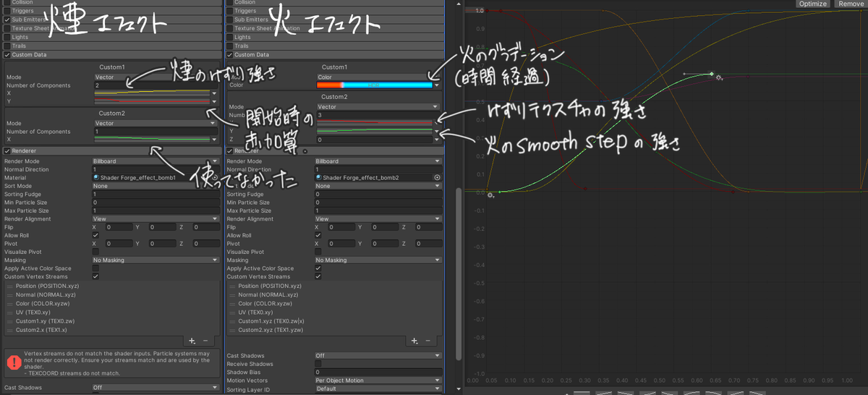868x395 pixels.
Task: Add a vertex stream in fire panel
Action: point(414,340)
